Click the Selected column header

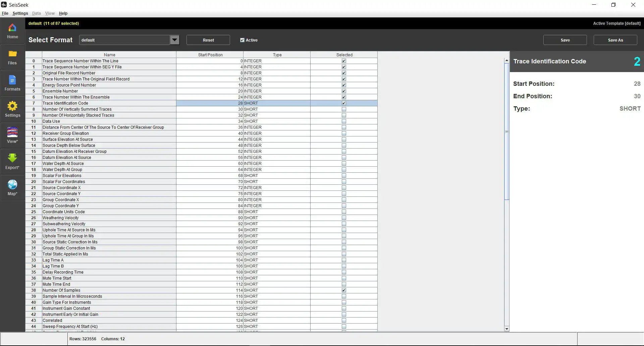point(344,55)
